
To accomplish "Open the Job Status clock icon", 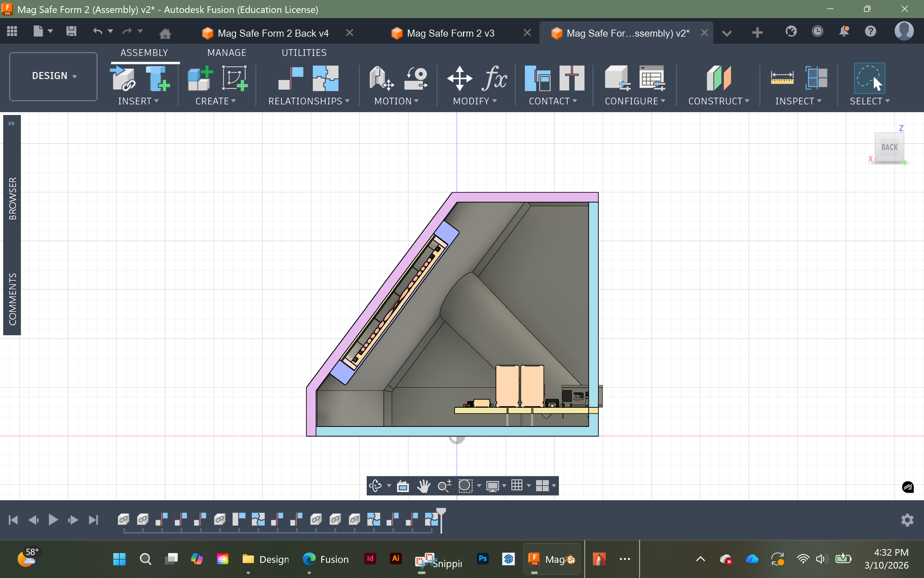I will click(818, 31).
